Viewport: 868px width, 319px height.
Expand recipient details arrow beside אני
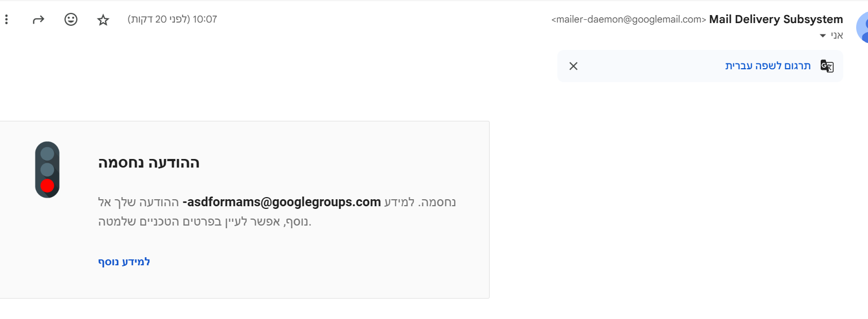(x=822, y=36)
